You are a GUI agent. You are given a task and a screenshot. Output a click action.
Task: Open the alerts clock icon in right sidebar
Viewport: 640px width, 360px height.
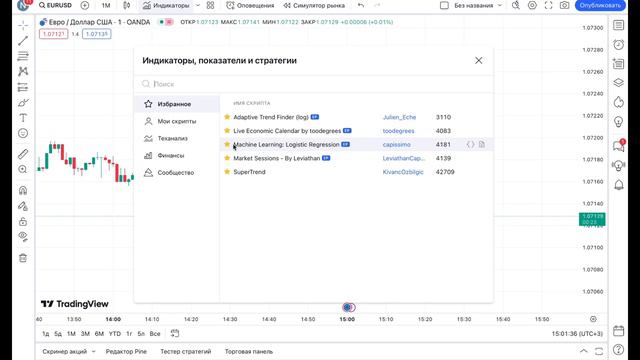(x=618, y=44)
